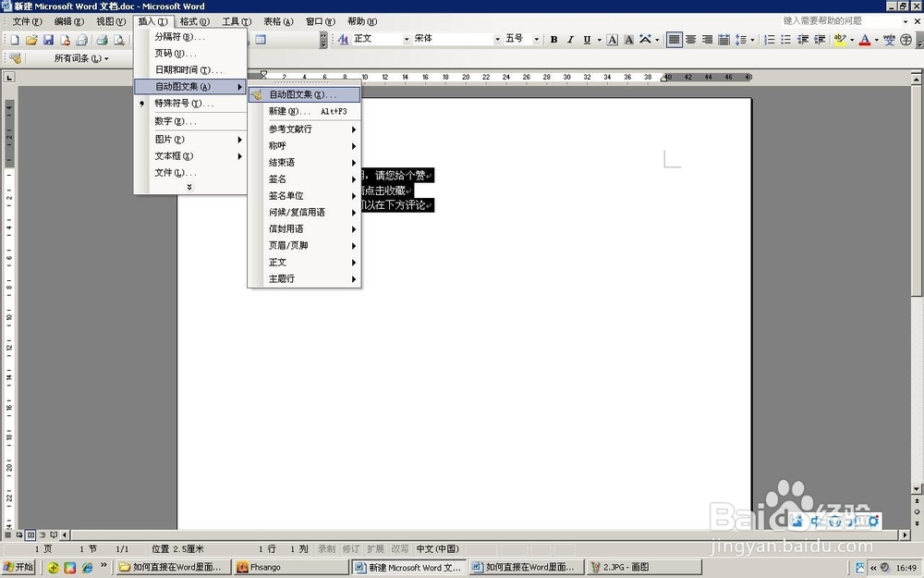
Task: Choose 日期和时间(T)... in the Insert menu
Action: tap(189, 69)
